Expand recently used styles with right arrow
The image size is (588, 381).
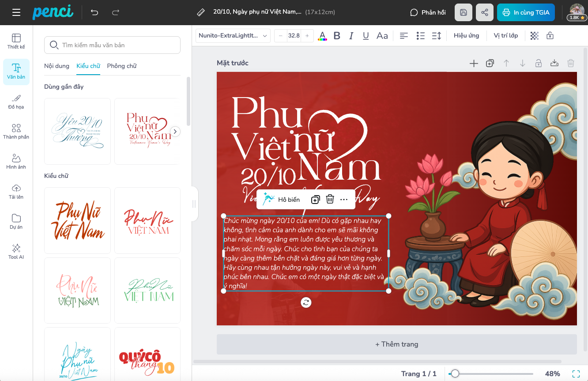(175, 132)
